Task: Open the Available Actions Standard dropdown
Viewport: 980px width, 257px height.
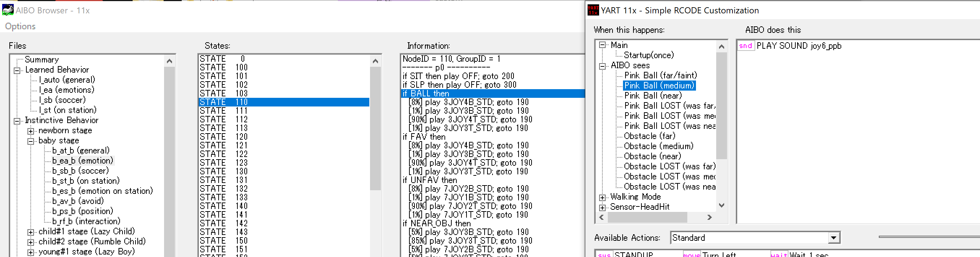Action: click(x=834, y=238)
